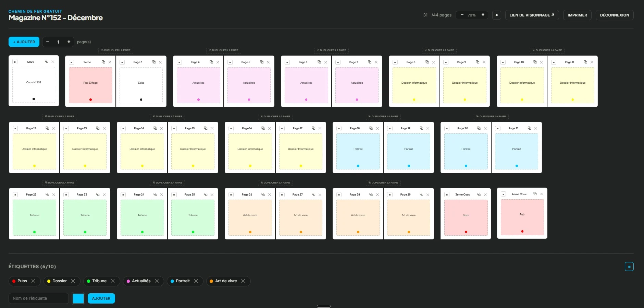Decrease number of pages to add
Screen dimensions: 644x308
pos(48,42)
